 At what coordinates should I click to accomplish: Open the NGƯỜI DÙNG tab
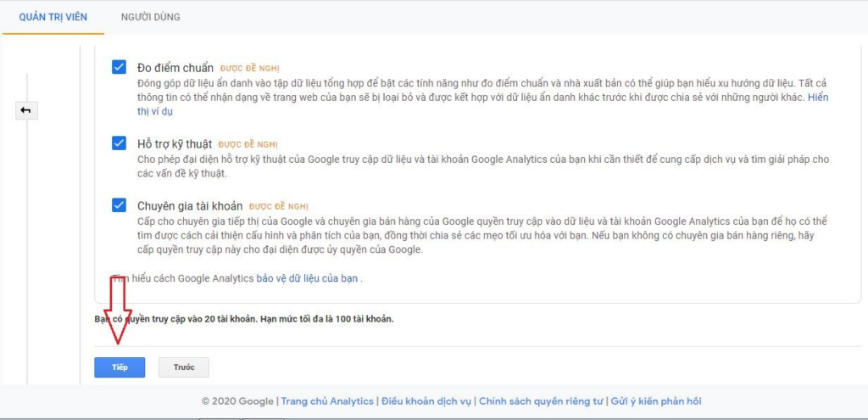(x=150, y=17)
